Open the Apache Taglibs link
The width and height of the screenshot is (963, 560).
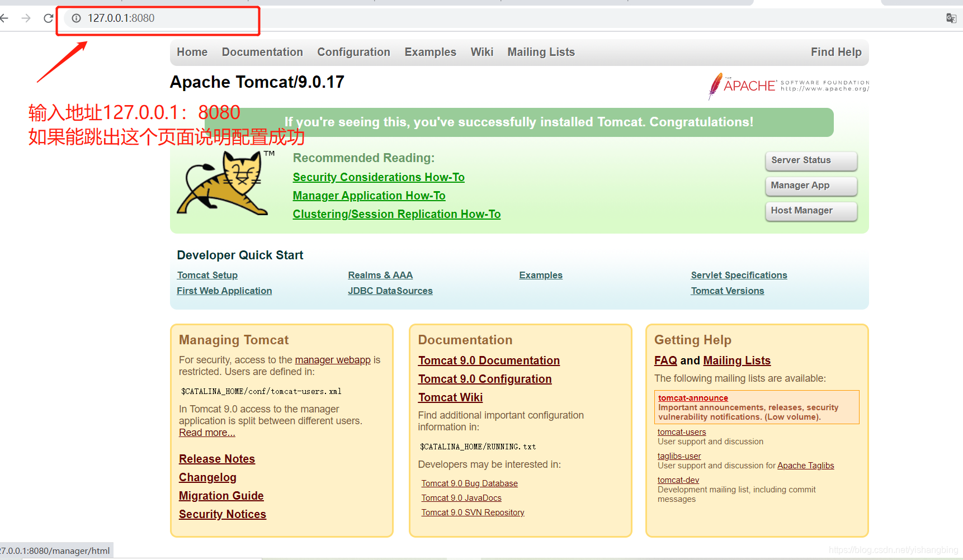coord(805,466)
